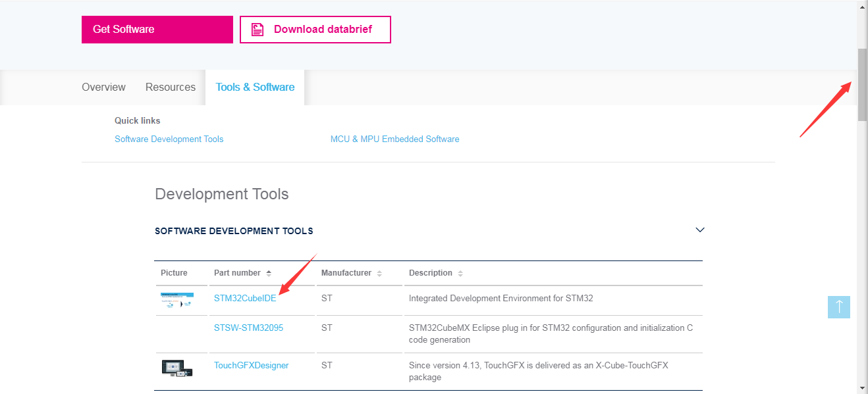Select 'Integrated Development Environment for STM32' description
The width and height of the screenshot is (868, 394).
click(501, 299)
